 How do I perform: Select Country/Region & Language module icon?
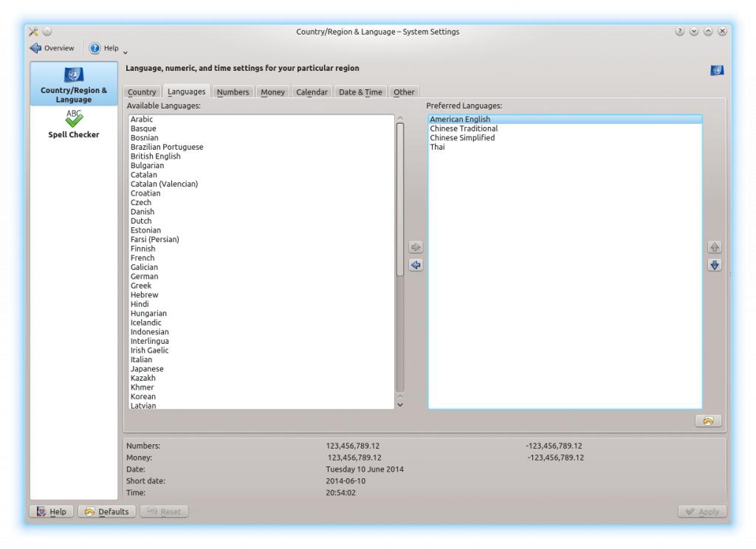[x=73, y=75]
